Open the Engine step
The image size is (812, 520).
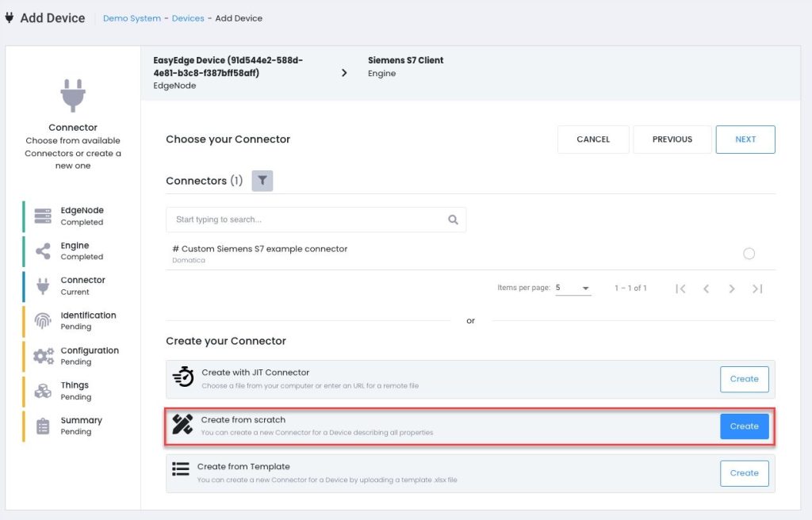(x=72, y=251)
